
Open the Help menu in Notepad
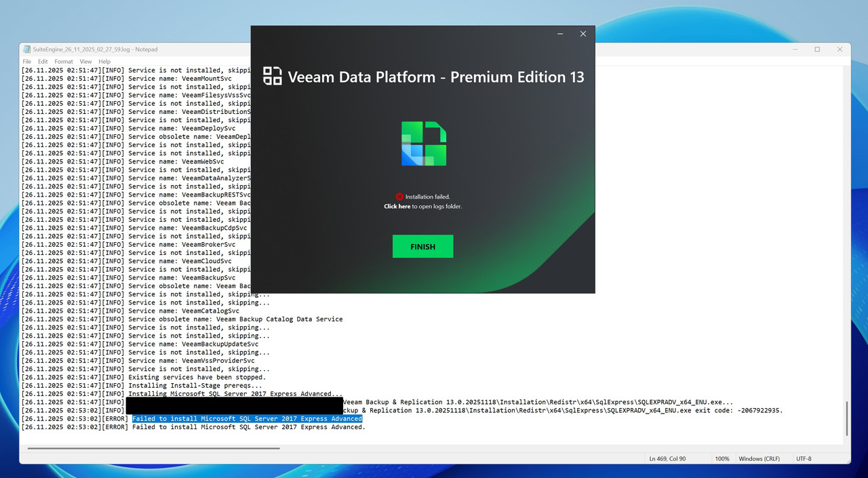pyautogui.click(x=104, y=61)
